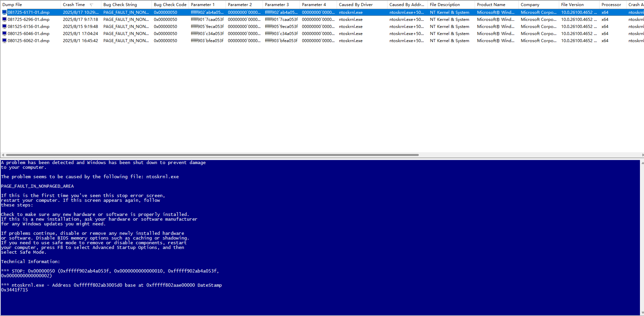
Task: Click the dump icon beside 080125-6062-01.dmp
Action: click(4, 40)
